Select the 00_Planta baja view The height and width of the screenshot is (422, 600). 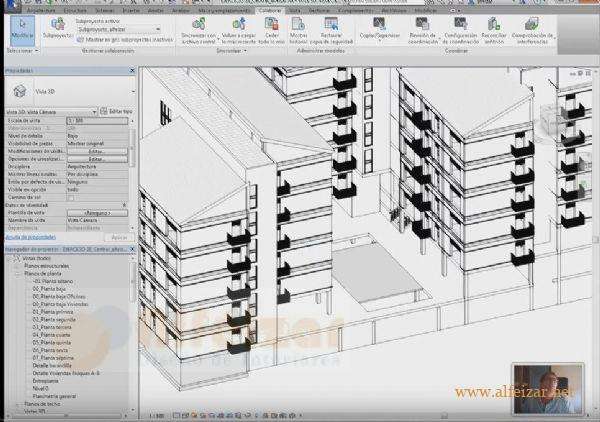[49, 289]
